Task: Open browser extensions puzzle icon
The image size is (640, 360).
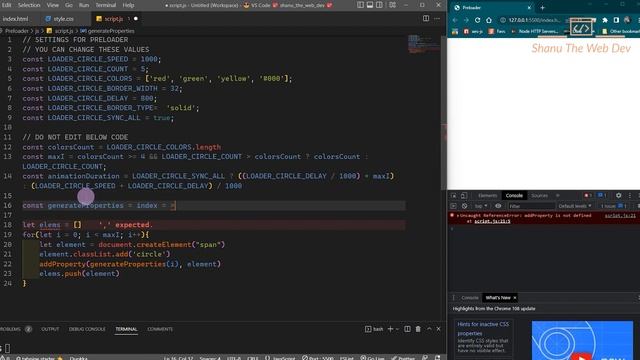Action: tap(605, 20)
